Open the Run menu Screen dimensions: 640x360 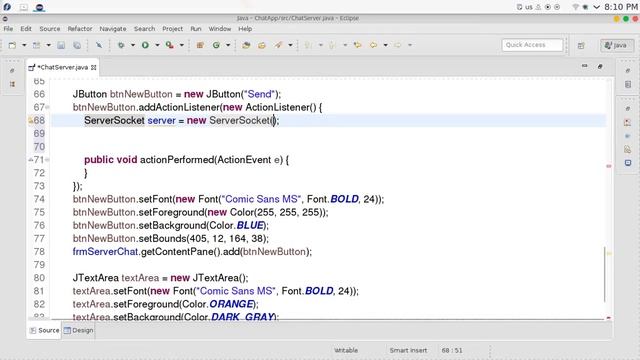[196, 29]
